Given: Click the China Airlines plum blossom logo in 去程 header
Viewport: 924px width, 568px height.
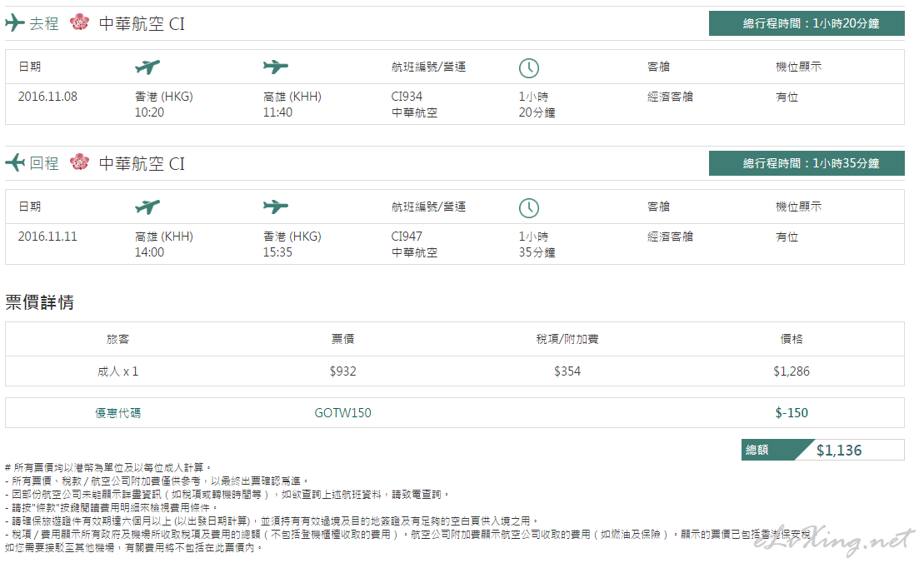Looking at the screenshot, I should 79,23.
